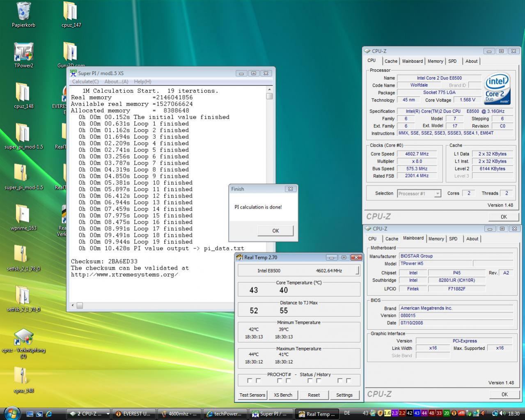The image size is (525, 420).
Task: Click the network tray icon
Action: click(x=495, y=413)
